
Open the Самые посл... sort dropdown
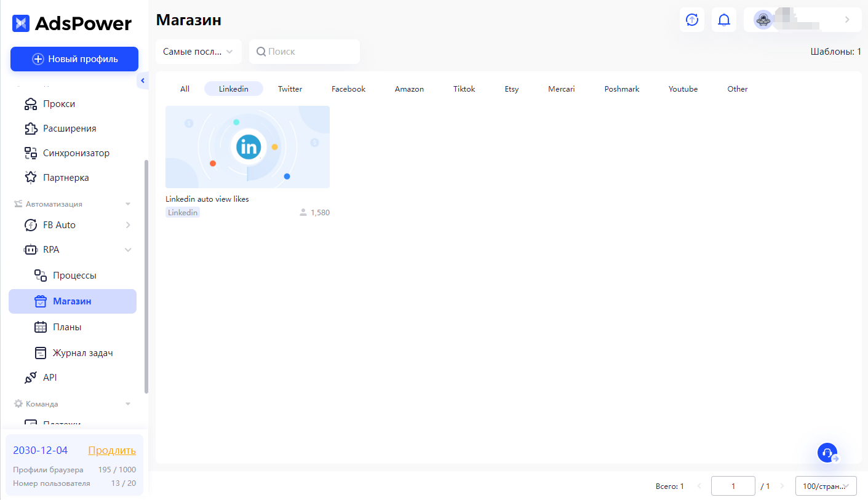pyautogui.click(x=199, y=52)
